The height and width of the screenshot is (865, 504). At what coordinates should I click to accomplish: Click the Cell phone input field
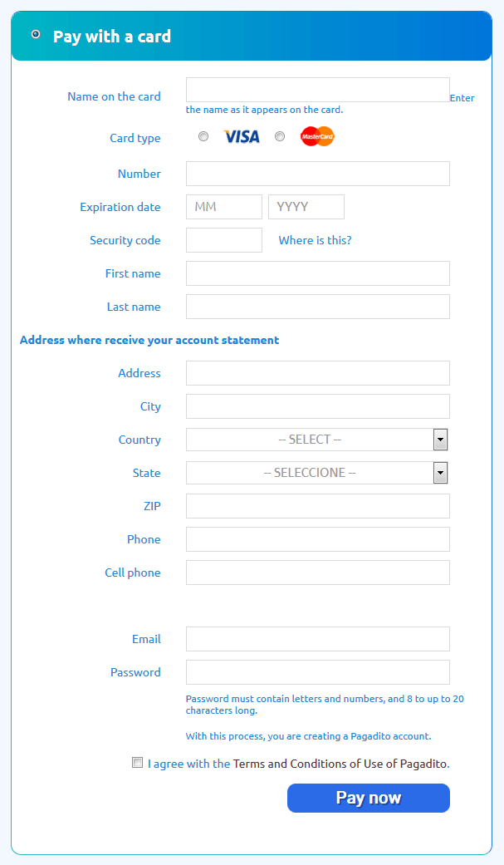click(317, 573)
